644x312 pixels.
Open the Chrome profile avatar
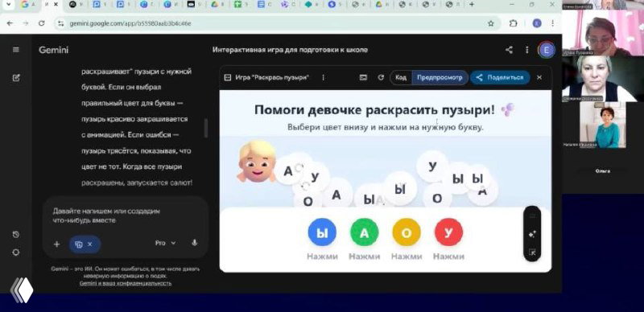[537, 23]
